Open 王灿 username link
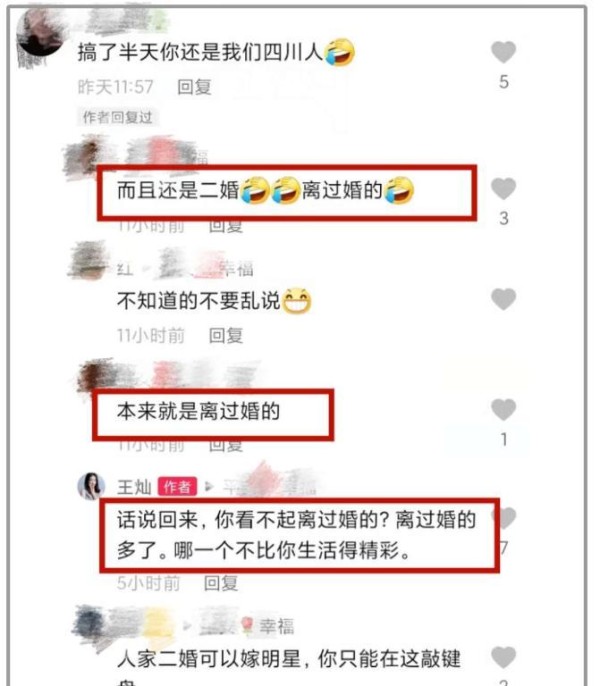The image size is (600, 686). pos(134,487)
